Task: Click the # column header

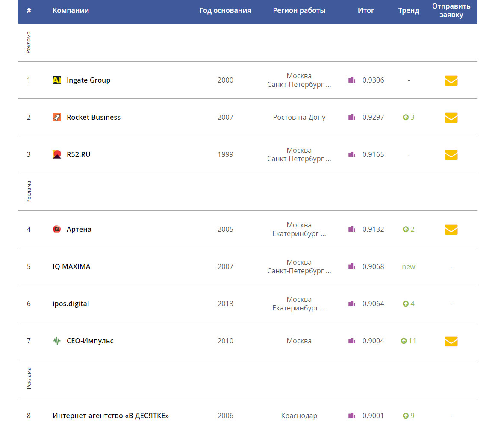Action: (x=29, y=10)
